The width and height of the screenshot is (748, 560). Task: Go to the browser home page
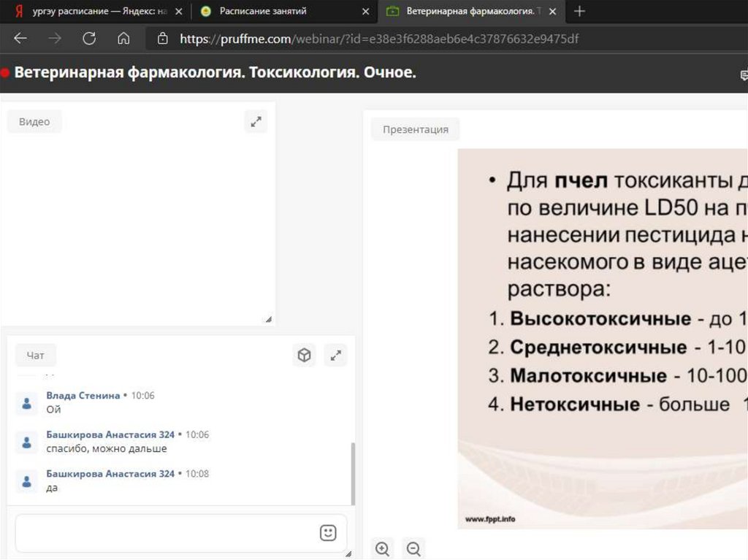click(123, 39)
